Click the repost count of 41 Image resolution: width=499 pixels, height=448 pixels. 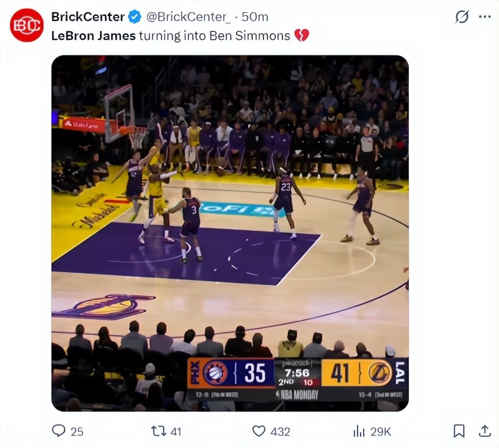pos(175,431)
